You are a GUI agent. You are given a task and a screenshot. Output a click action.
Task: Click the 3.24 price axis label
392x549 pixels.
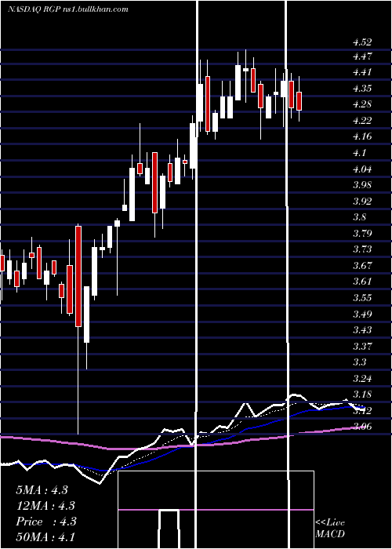[x=362, y=379]
